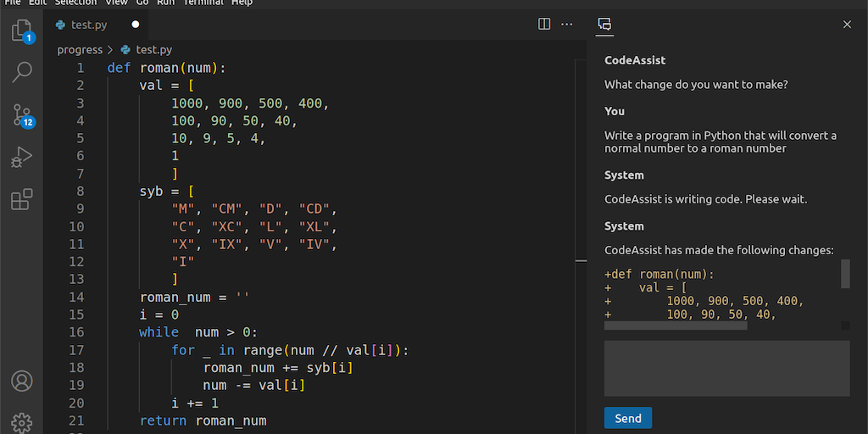Click the code changes vertical scrollbar
The image size is (868, 434).
845,275
